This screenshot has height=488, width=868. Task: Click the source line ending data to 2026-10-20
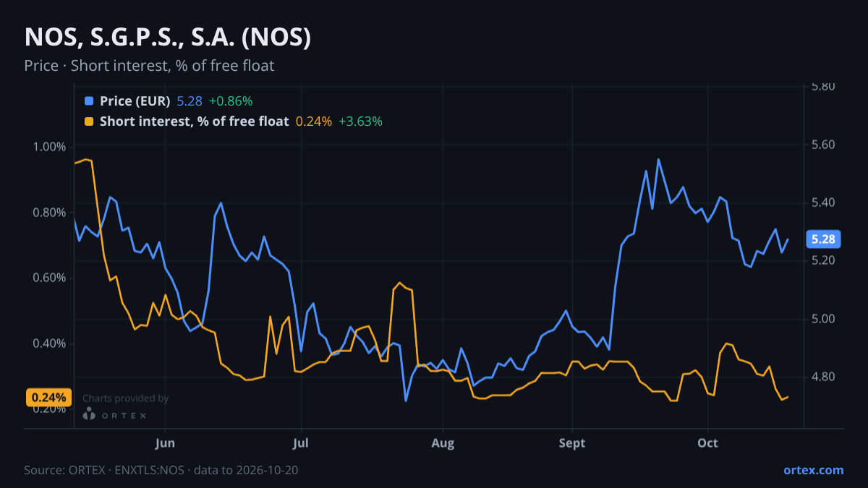click(161, 470)
